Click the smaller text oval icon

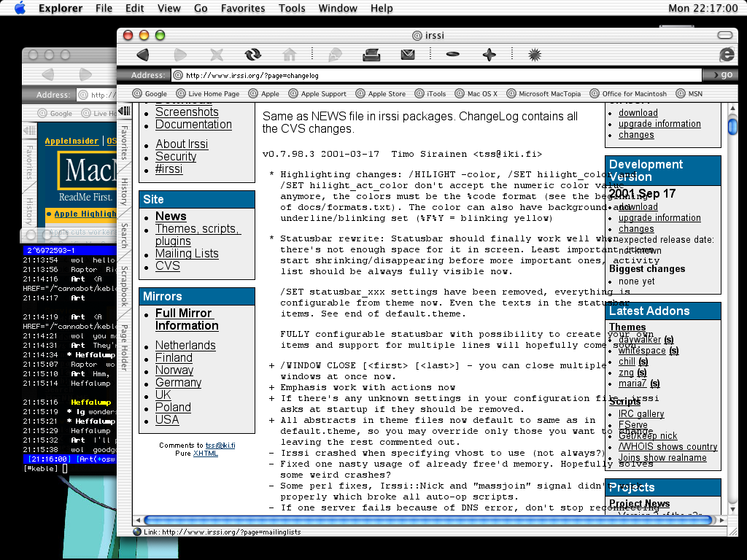click(x=452, y=54)
